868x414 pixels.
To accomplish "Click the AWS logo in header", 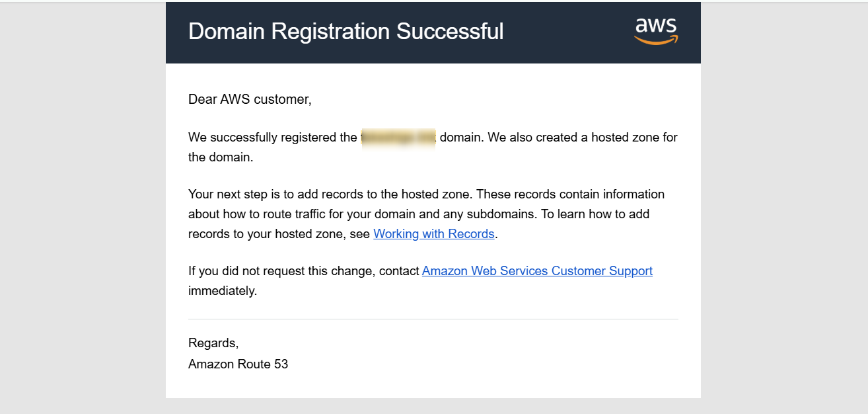I will click(656, 31).
